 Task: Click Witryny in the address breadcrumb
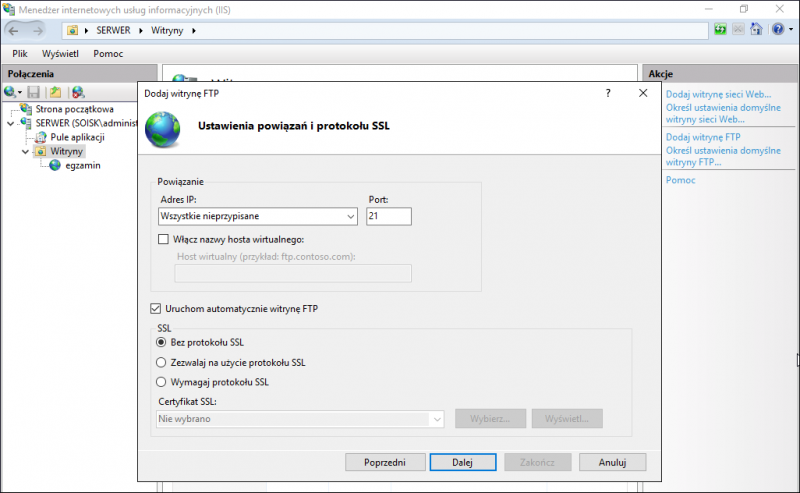(167, 31)
